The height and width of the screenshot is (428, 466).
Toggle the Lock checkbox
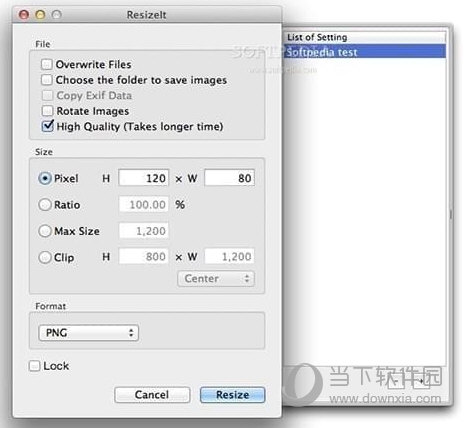point(34,366)
